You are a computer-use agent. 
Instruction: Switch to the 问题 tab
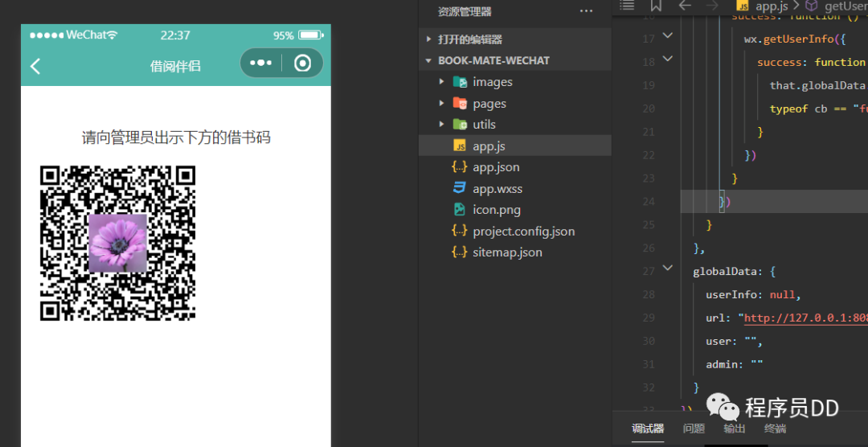pyautogui.click(x=694, y=429)
